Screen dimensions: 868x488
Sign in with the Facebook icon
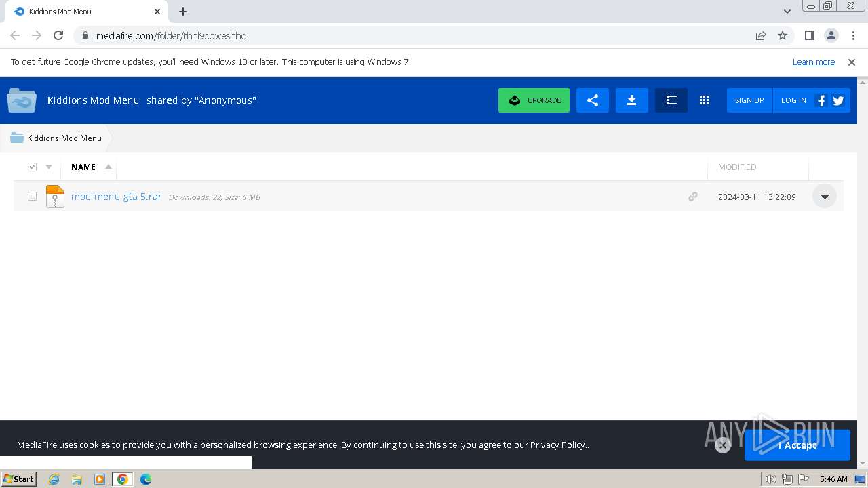point(821,100)
